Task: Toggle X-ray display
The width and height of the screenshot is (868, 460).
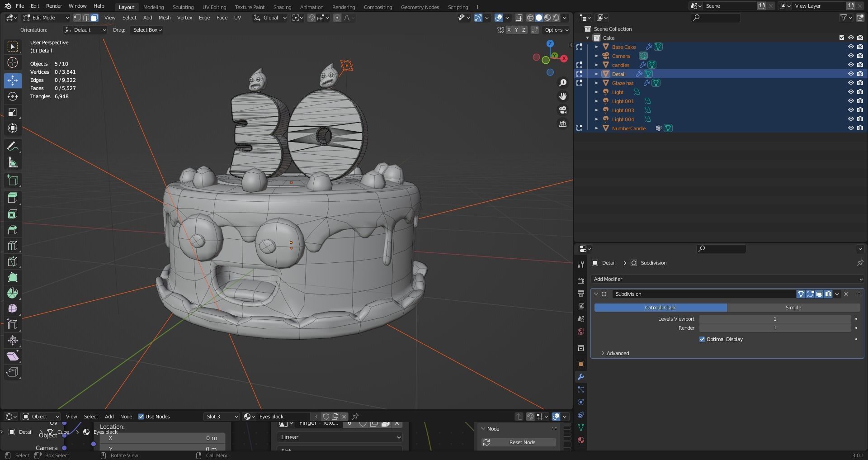Action: click(519, 18)
